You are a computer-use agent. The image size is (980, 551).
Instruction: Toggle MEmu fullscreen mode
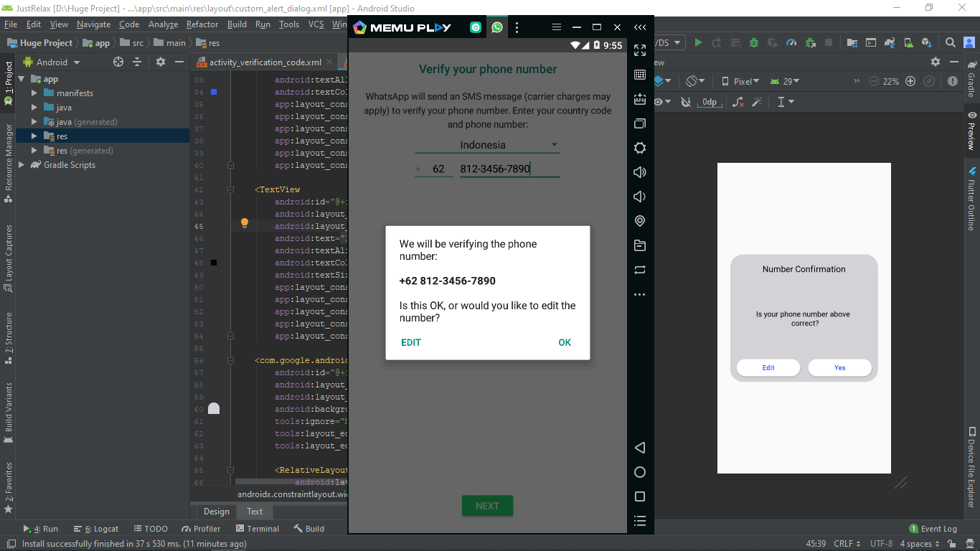(x=640, y=51)
